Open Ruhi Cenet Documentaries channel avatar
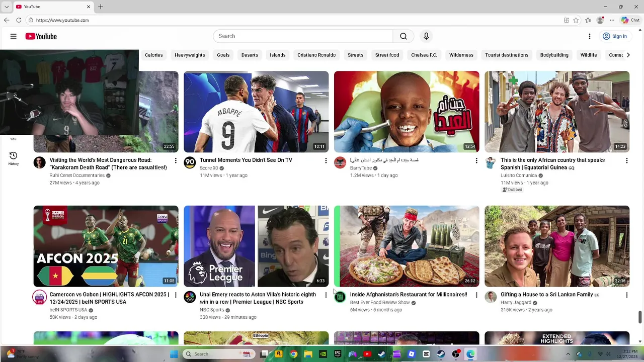The height and width of the screenshot is (362, 644). click(39, 162)
